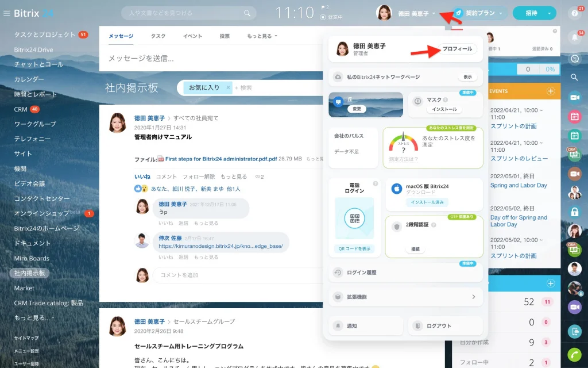Switch to the タスク tab
Image resolution: width=588 pixels, height=368 pixels.
click(x=158, y=36)
